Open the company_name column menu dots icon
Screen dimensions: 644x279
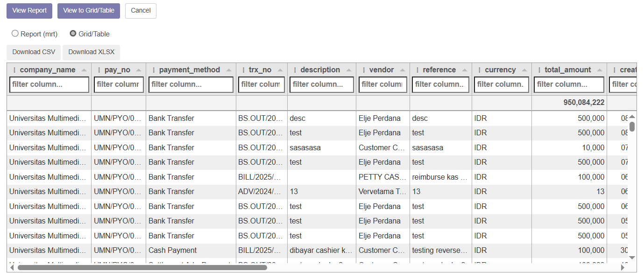(14, 70)
